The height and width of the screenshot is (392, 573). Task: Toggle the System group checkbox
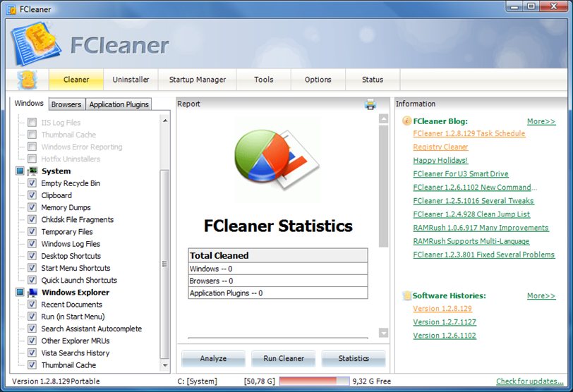pyautogui.click(x=20, y=171)
